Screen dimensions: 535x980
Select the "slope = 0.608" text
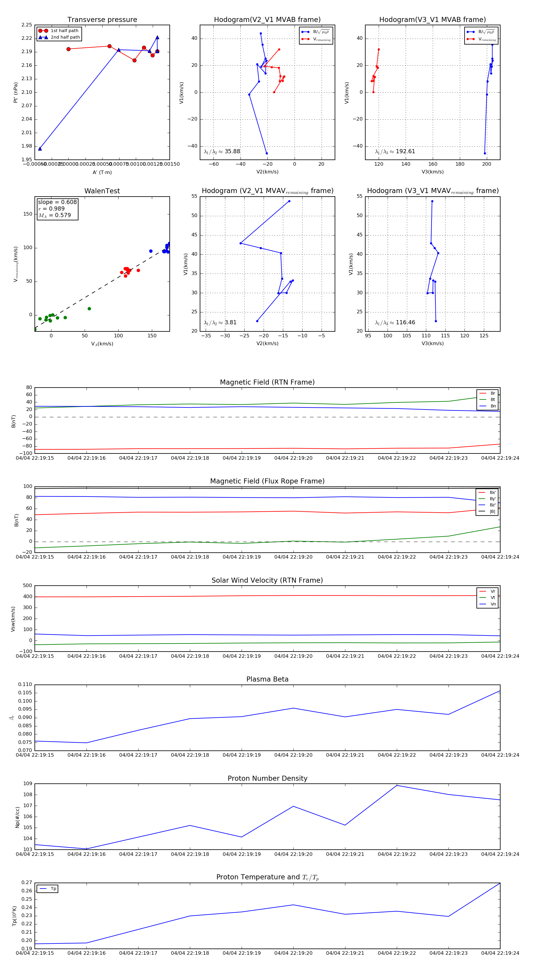tap(57, 202)
